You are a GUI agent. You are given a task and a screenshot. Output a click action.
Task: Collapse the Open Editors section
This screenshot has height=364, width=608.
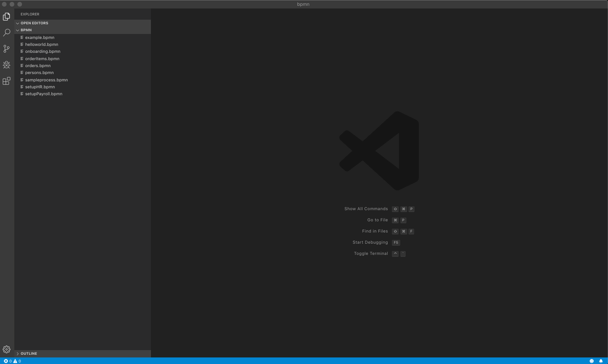pyautogui.click(x=34, y=23)
